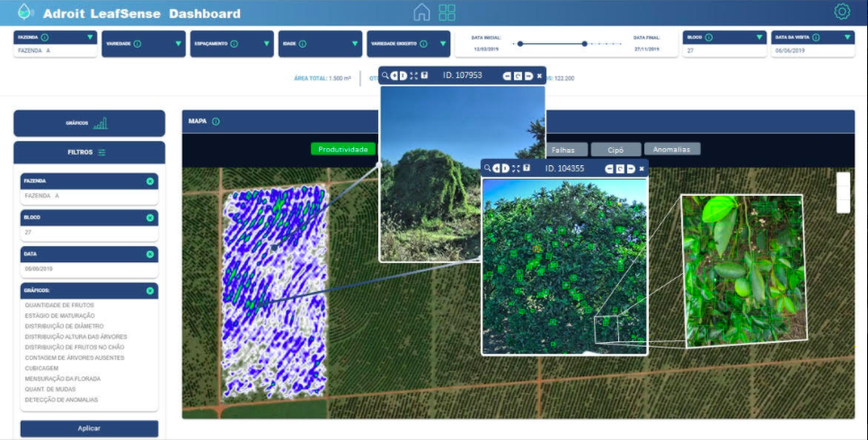868x440 pixels.
Task: Show info for Data da Visita filter
Action: 815,37
